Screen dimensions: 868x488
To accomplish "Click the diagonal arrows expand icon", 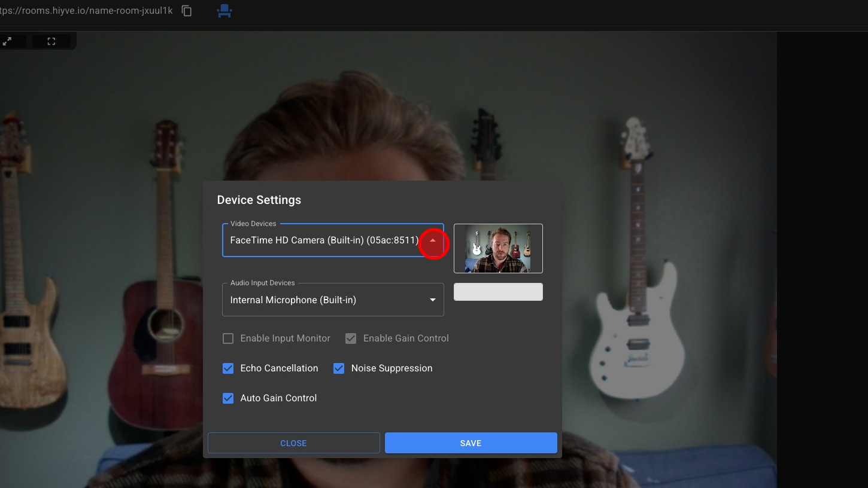I will click(8, 41).
